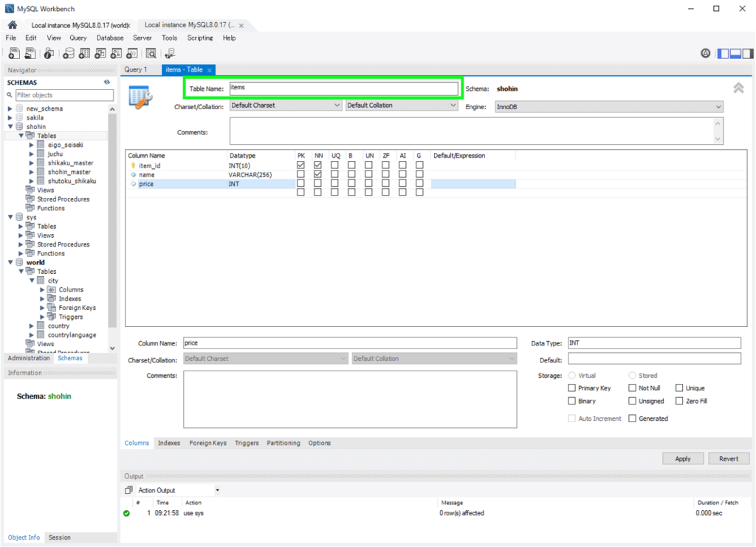Switch to the Query 1 tab
The image size is (756, 547).
pyautogui.click(x=136, y=70)
